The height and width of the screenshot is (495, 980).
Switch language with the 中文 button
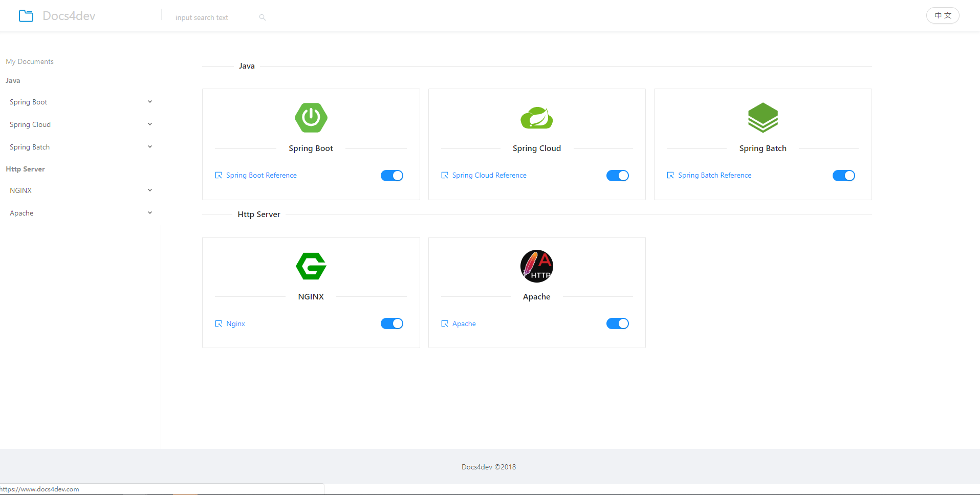point(943,15)
